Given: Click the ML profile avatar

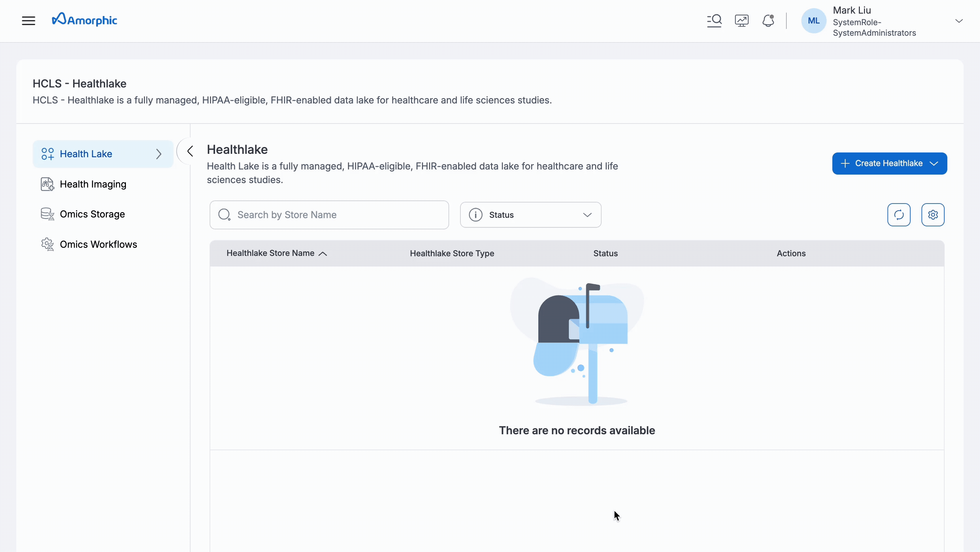Looking at the screenshot, I should click(813, 20).
